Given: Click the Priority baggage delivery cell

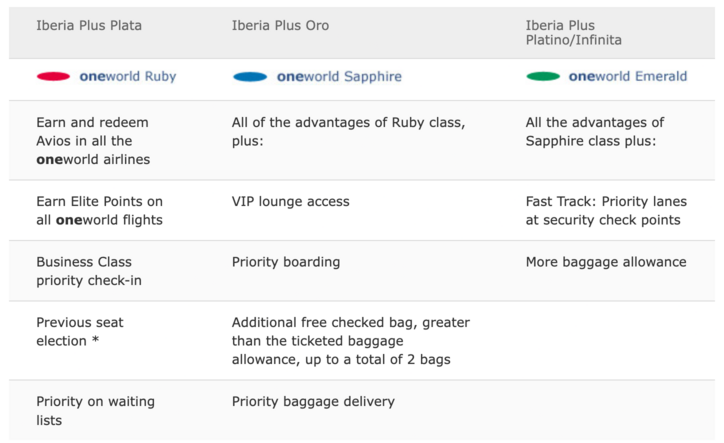Looking at the screenshot, I should [x=313, y=402].
